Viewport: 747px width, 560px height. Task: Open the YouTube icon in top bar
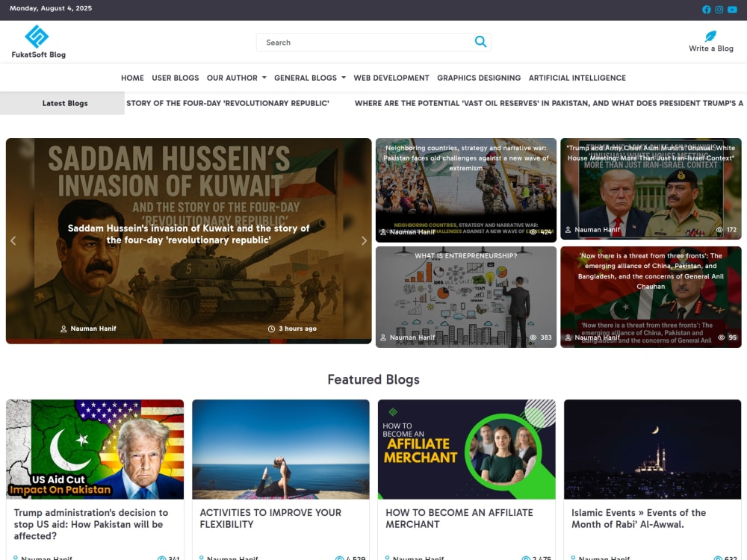click(732, 10)
